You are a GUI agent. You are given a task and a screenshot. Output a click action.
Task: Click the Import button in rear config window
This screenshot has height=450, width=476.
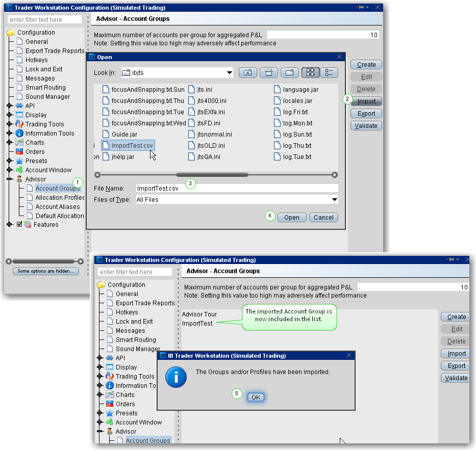(366, 101)
